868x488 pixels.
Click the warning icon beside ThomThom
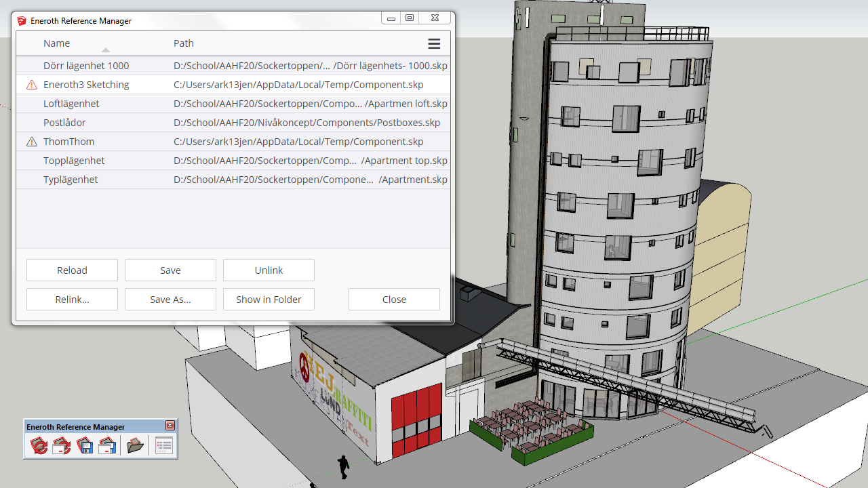coord(31,141)
